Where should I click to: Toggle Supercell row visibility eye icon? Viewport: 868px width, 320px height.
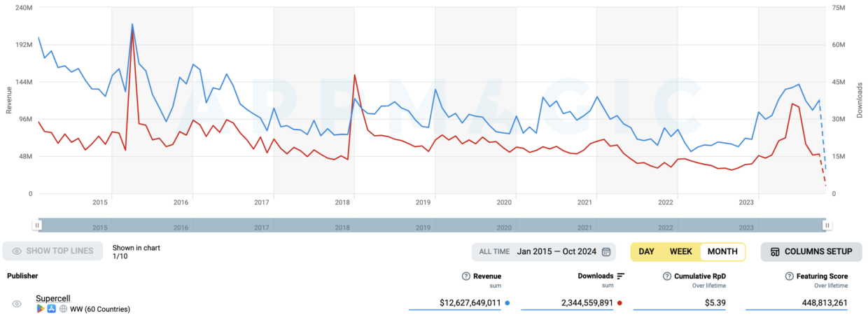tap(17, 304)
